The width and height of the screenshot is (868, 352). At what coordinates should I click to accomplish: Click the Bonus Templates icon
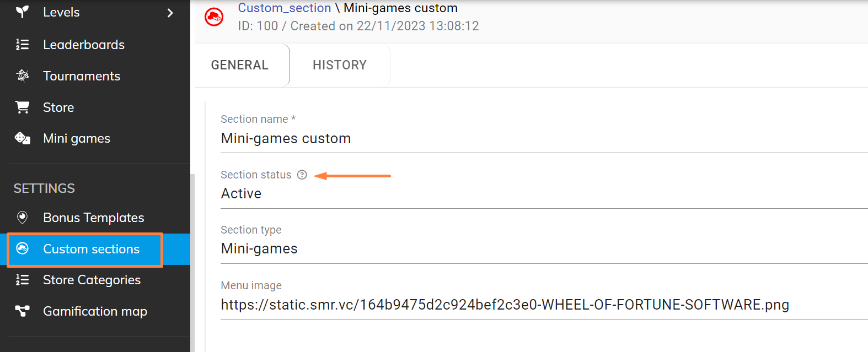[23, 218]
